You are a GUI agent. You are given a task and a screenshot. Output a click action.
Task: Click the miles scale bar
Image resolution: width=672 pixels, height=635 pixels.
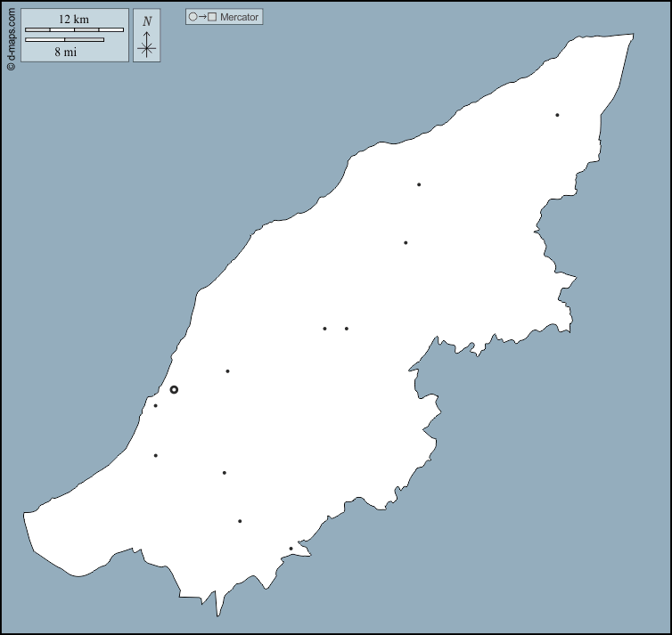tap(64, 40)
